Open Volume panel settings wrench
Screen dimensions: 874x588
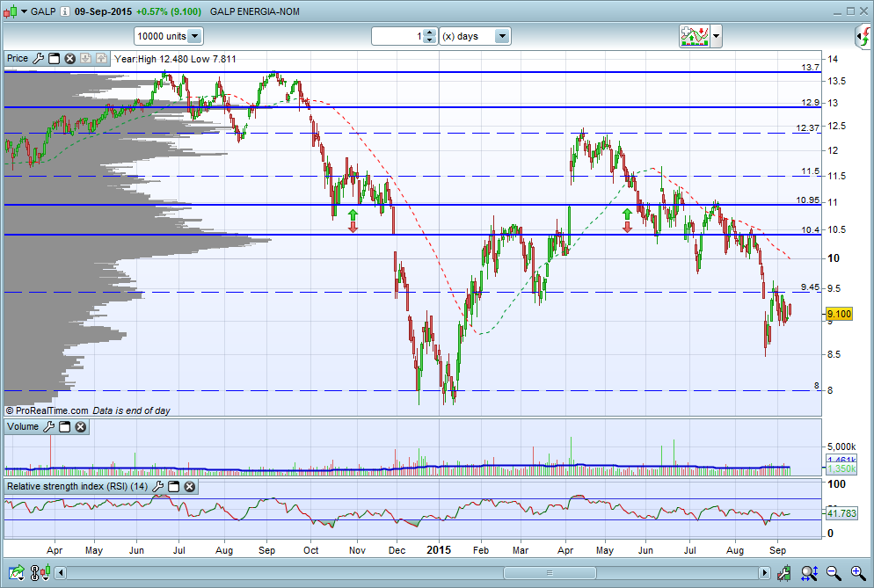pyautogui.click(x=49, y=427)
